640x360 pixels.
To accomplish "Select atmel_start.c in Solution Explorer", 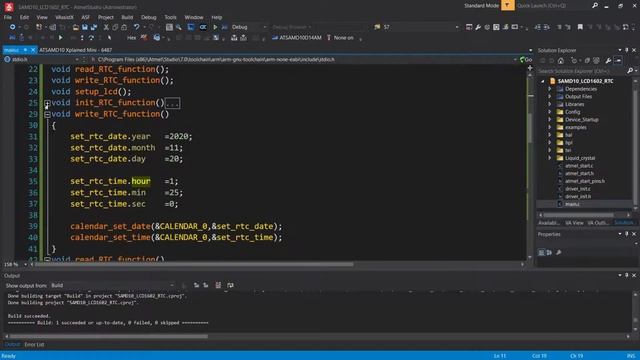I will pyautogui.click(x=579, y=166).
